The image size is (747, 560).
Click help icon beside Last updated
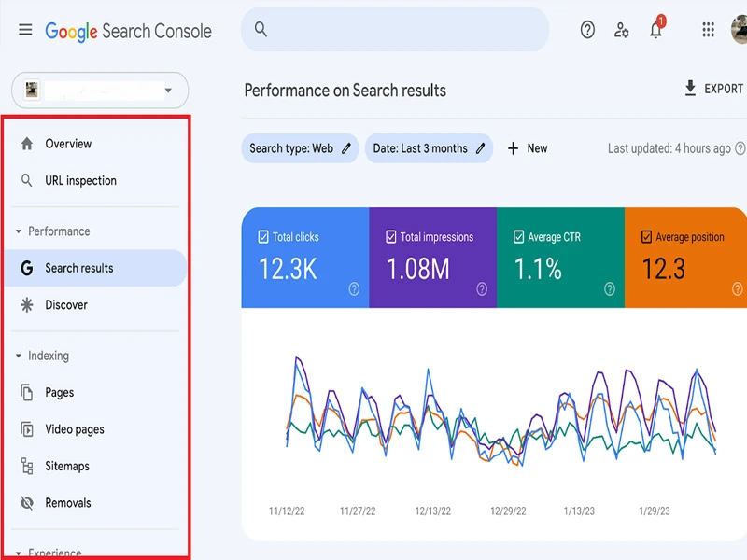pos(740,148)
